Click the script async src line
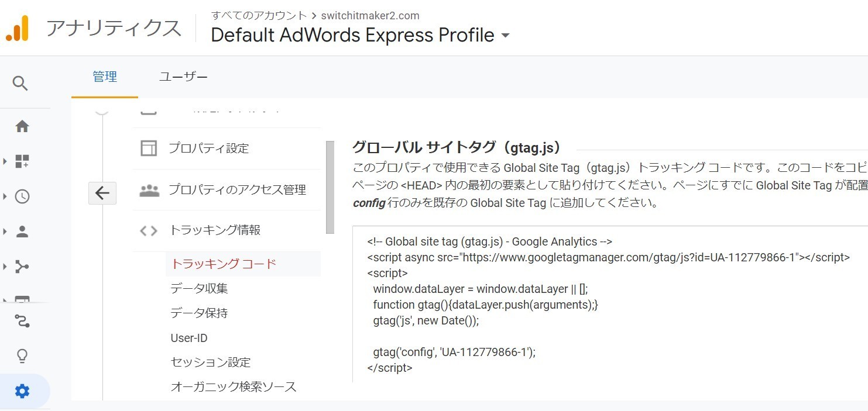This screenshot has width=868, height=411. click(609, 257)
